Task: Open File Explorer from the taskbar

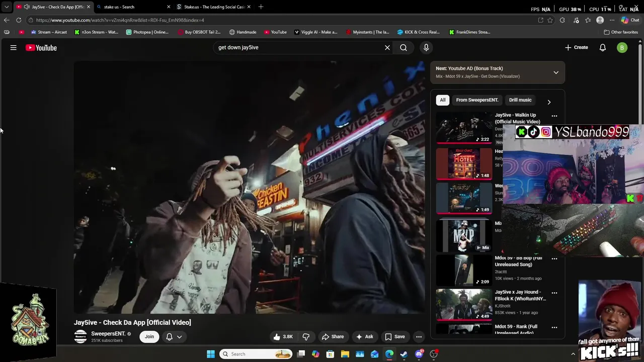Action: point(345,354)
